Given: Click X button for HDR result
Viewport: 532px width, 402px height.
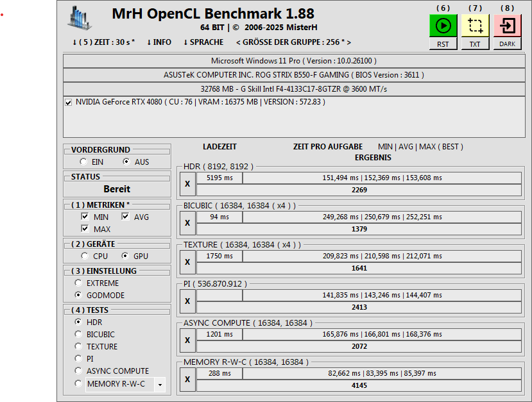Looking at the screenshot, I should coord(187,184).
